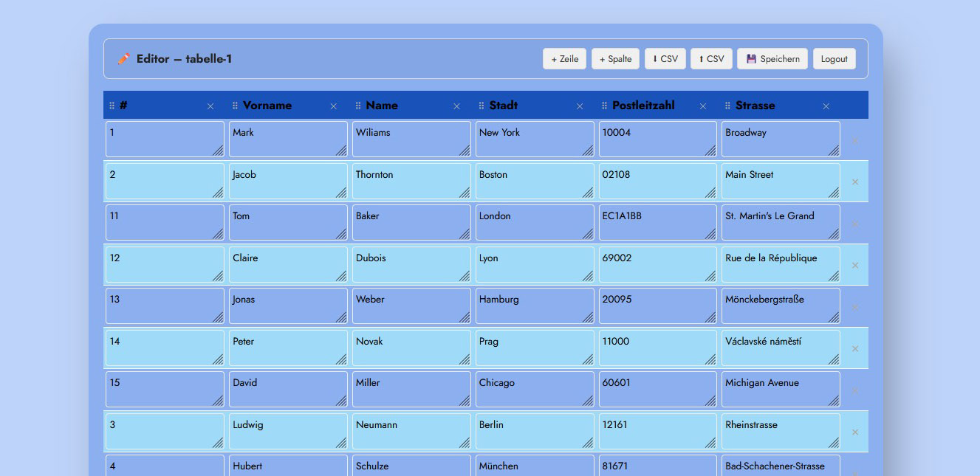Delete the Name column via X icon
This screenshot has width=980, height=476.
(x=457, y=106)
